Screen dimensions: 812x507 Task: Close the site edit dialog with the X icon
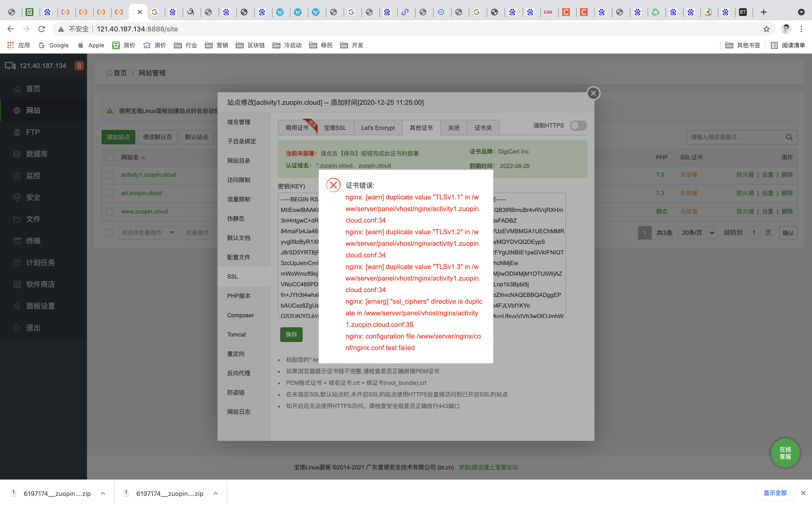pyautogui.click(x=593, y=93)
